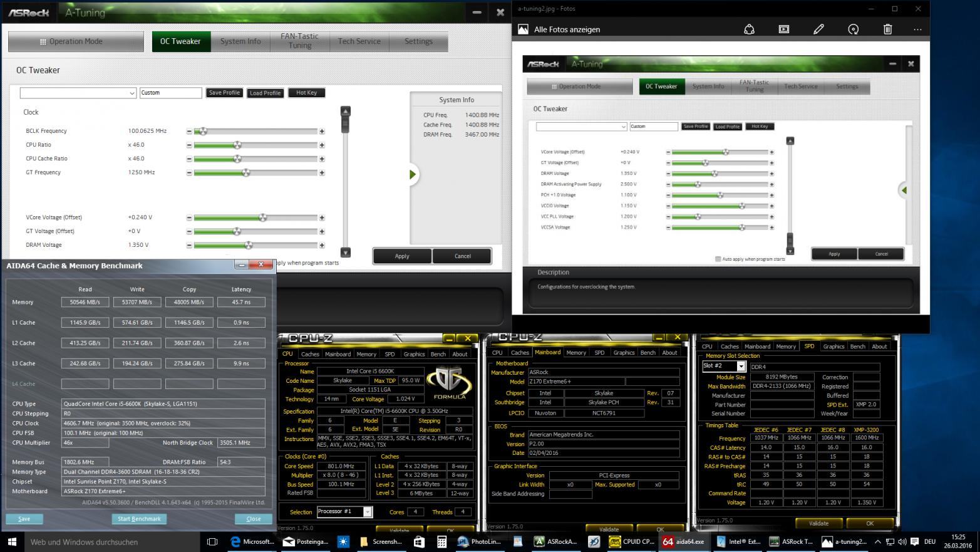Click Save Profile button
The height and width of the screenshot is (552, 980).
coord(224,93)
